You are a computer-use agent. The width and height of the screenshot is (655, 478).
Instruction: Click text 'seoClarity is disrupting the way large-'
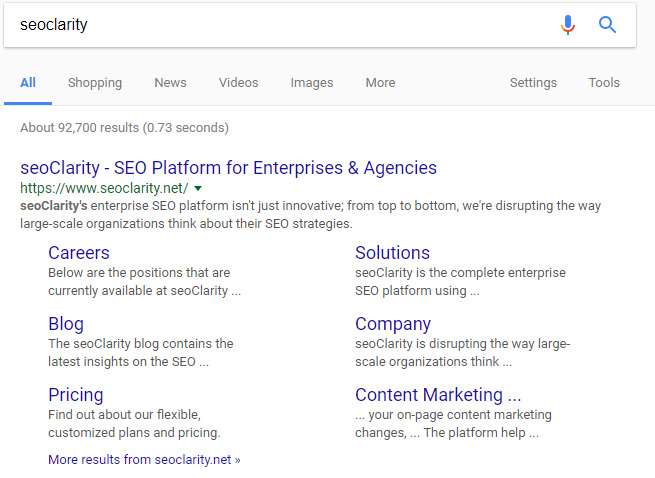point(462,344)
